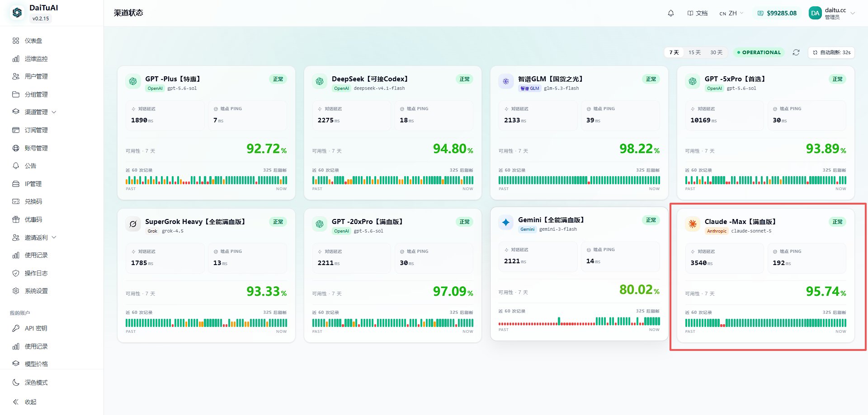Switch to the 7 天 range tab
The width and height of the screenshot is (868, 415).
click(x=674, y=52)
